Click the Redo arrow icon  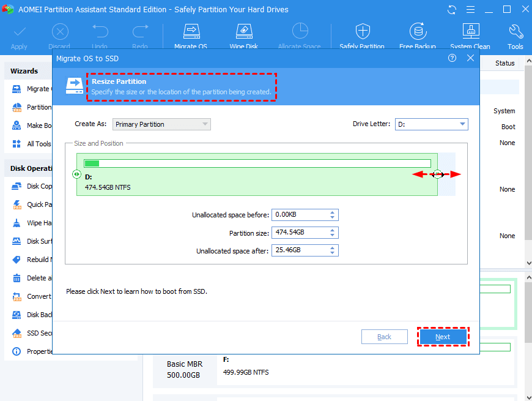pos(140,31)
